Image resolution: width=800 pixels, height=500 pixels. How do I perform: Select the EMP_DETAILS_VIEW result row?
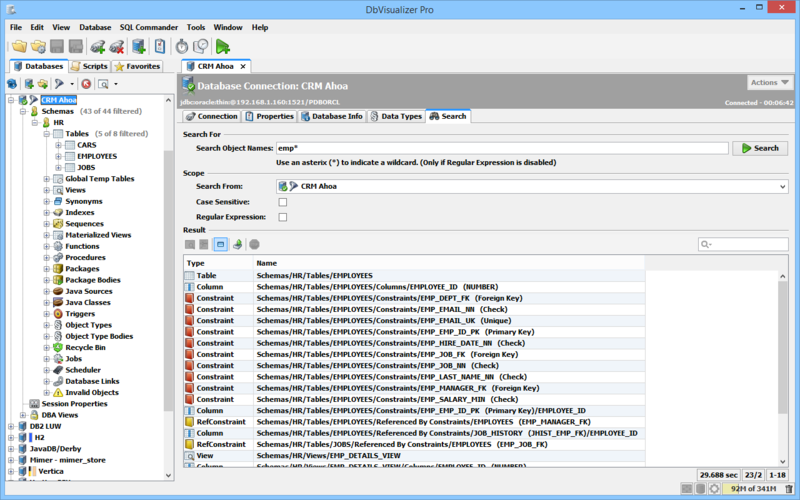(414, 456)
